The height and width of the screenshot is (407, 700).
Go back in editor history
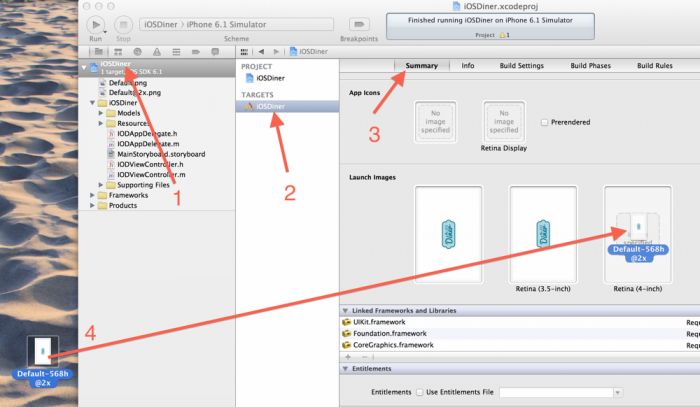(x=261, y=52)
